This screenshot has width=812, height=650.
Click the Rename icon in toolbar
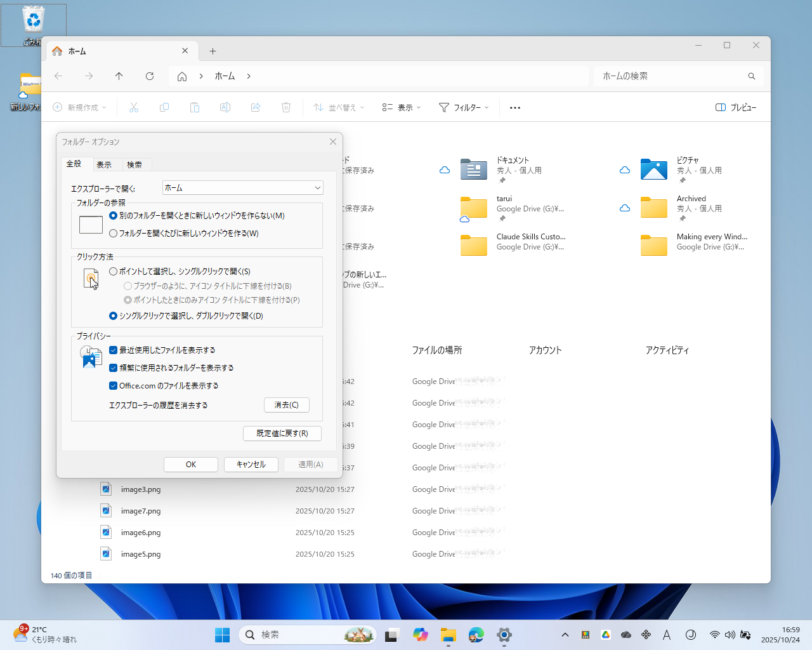[225, 107]
